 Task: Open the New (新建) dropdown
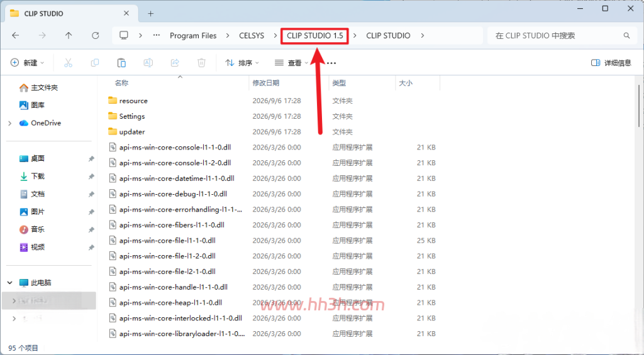(x=27, y=63)
